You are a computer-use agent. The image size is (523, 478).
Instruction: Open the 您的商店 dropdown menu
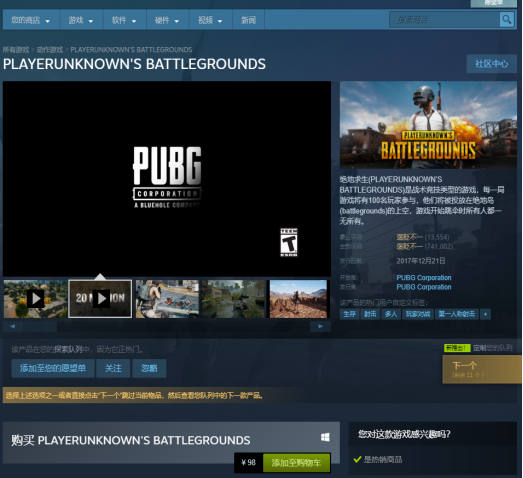tap(31, 20)
